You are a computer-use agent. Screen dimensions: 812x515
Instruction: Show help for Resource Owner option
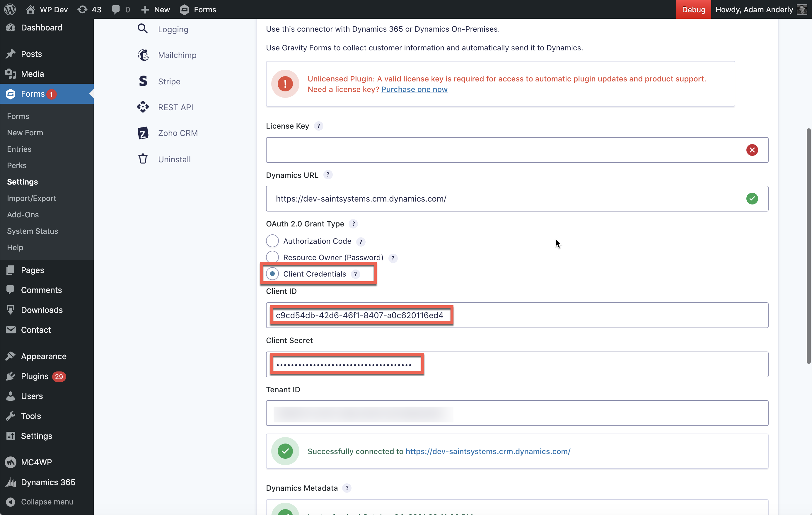coord(393,258)
